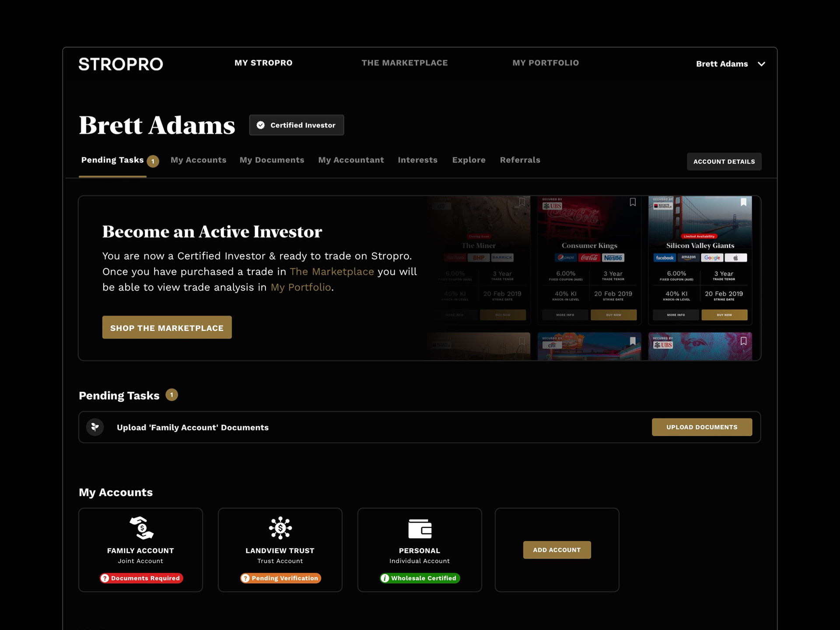
Task: Click the Coca-Cola logo on Consumer Kings card
Action: click(x=589, y=258)
